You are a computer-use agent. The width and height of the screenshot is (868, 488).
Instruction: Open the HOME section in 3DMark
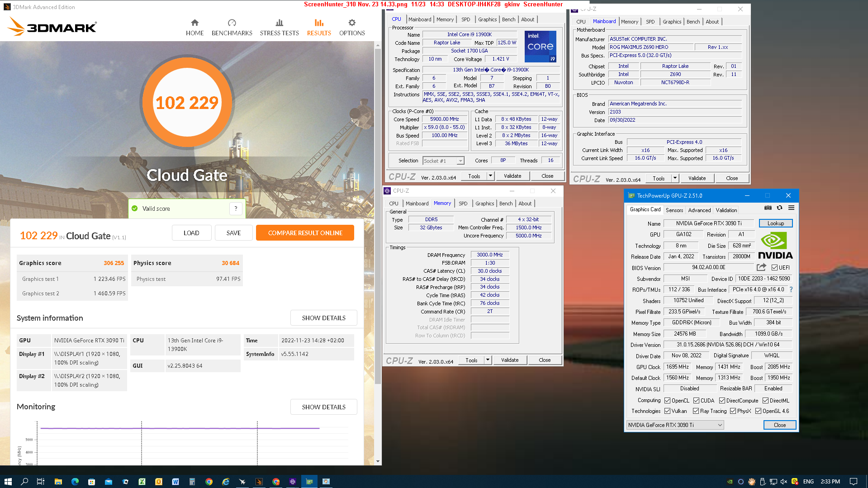tap(194, 28)
